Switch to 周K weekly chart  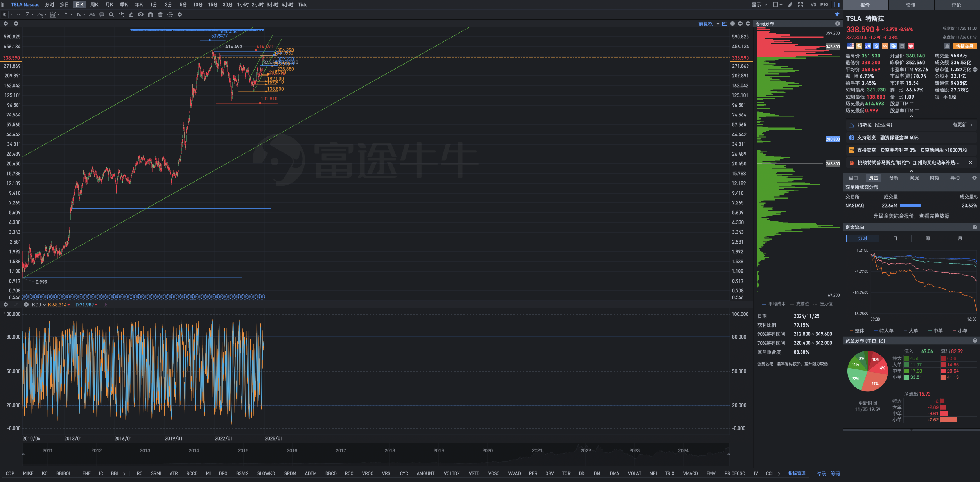[94, 5]
